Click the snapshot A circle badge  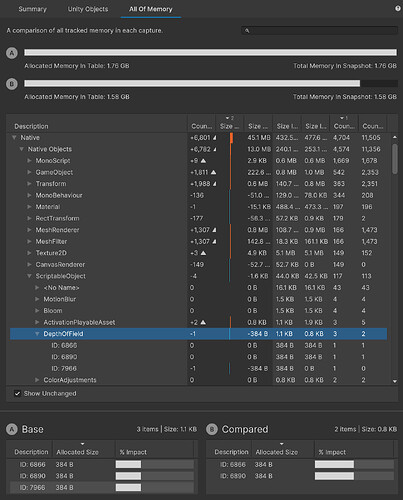(12, 53)
